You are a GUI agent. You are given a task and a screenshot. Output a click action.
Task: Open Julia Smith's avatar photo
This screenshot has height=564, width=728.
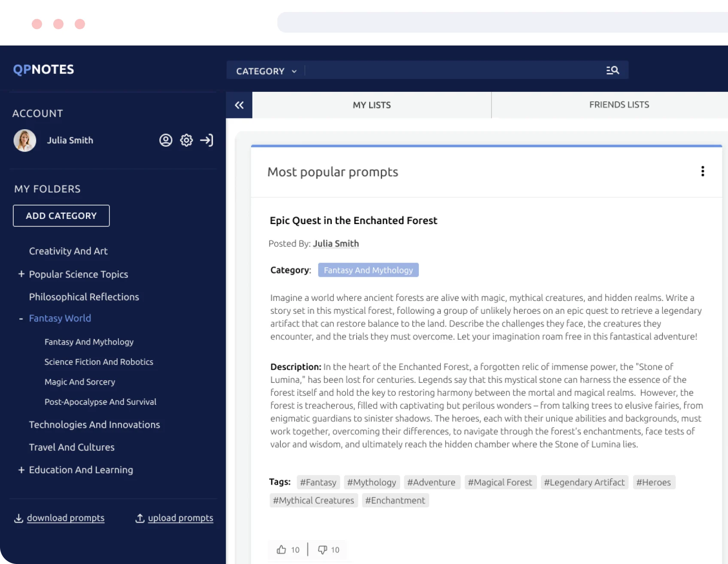coord(25,140)
